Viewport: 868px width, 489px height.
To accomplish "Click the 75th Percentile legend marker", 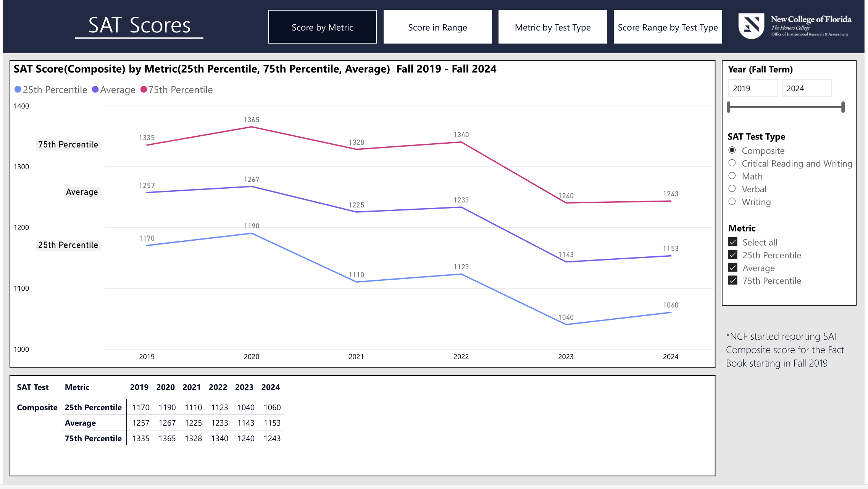I will (144, 89).
